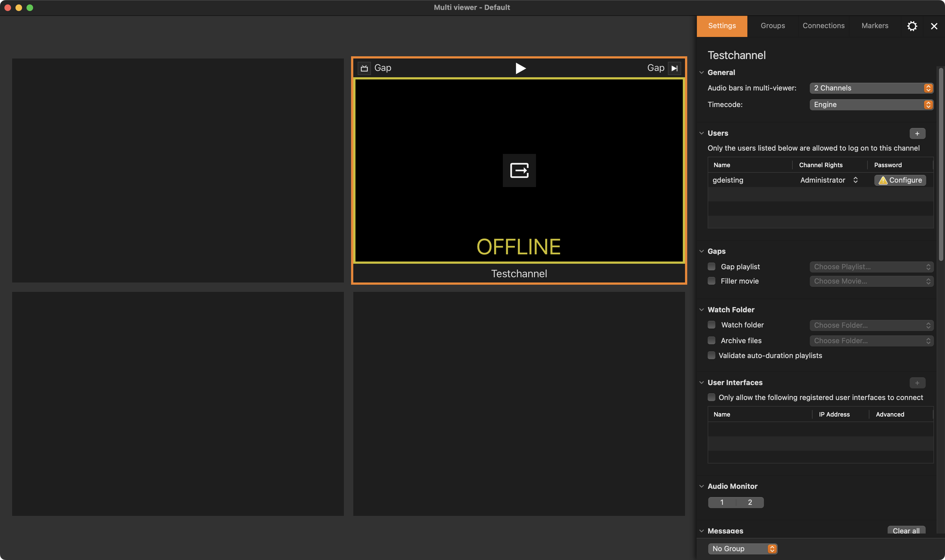The width and height of the screenshot is (945, 560).
Task: Click the OFFLINE Testchannel preview
Action: pos(519,170)
